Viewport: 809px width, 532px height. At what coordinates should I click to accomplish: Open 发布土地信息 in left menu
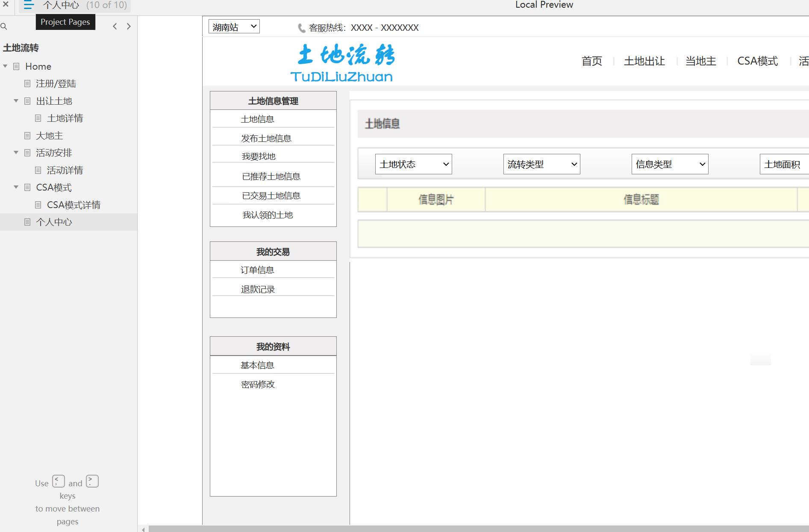coord(266,138)
